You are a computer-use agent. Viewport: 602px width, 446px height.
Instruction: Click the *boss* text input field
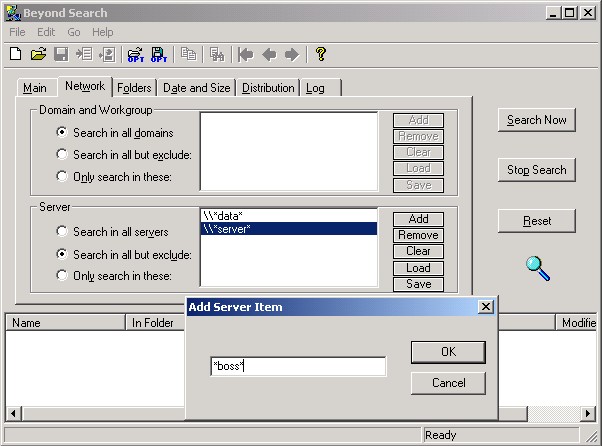click(298, 366)
